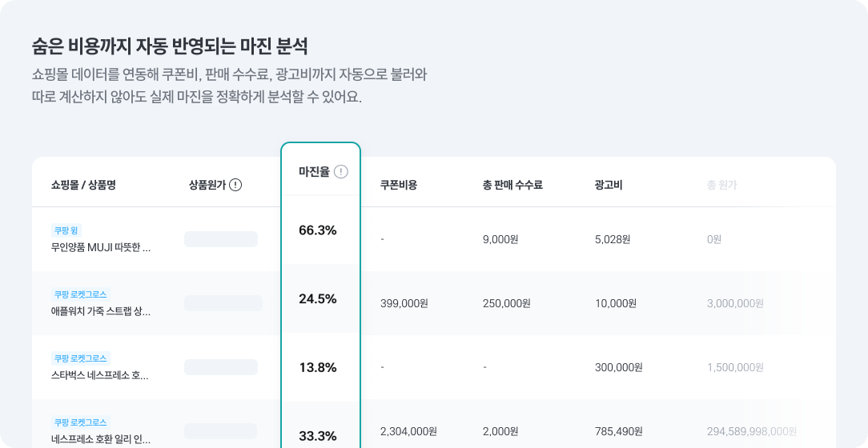Click the 광고비 column header
The height and width of the screenshot is (448, 868).
(609, 185)
